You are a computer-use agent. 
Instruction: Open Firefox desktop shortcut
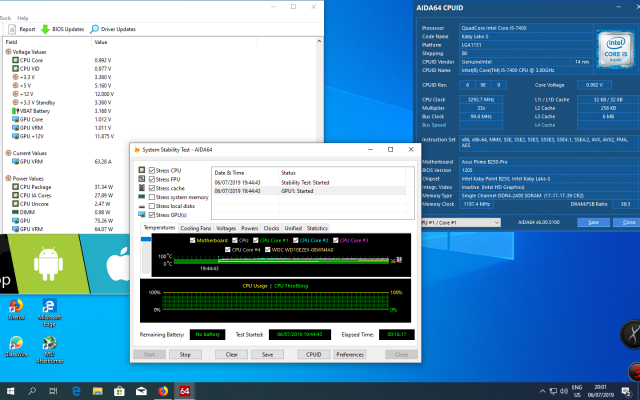pos(16,309)
